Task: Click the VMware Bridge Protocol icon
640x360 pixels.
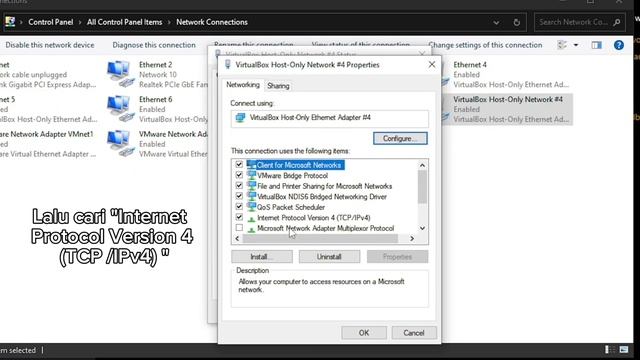Action: [251, 175]
